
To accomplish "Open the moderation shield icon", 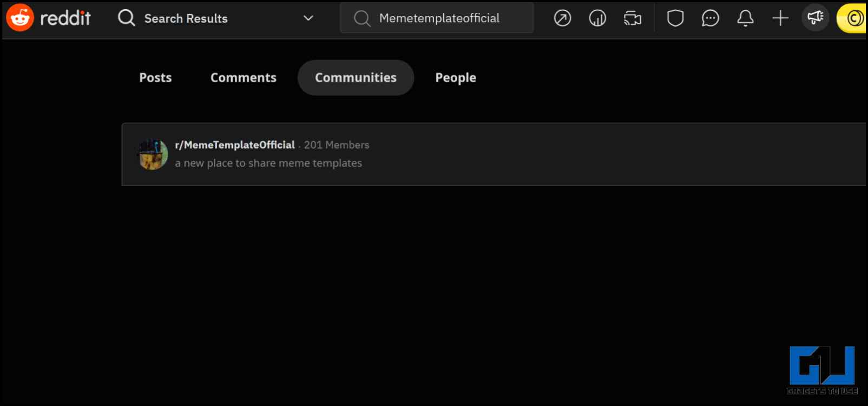I will click(675, 18).
